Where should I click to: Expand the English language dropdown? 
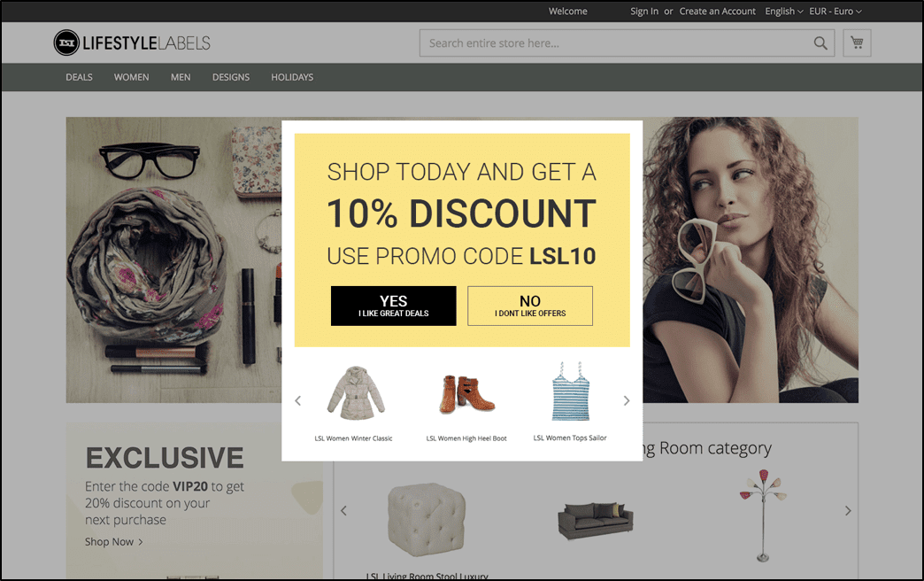[x=784, y=12]
